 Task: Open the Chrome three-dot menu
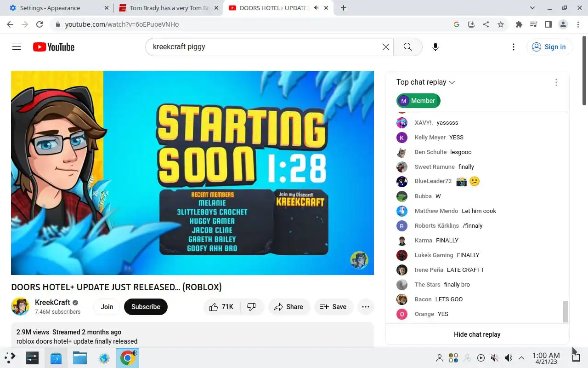tap(578, 24)
